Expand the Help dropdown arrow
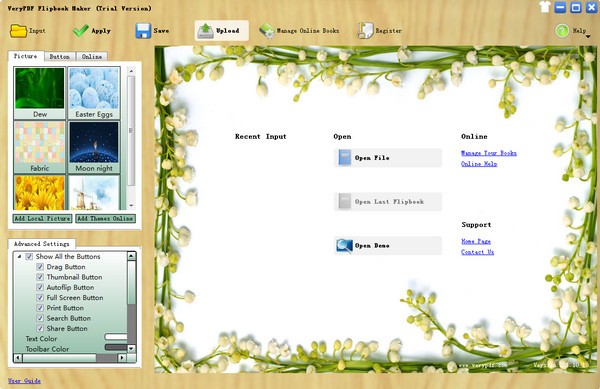The width and height of the screenshot is (600, 389). (x=588, y=37)
